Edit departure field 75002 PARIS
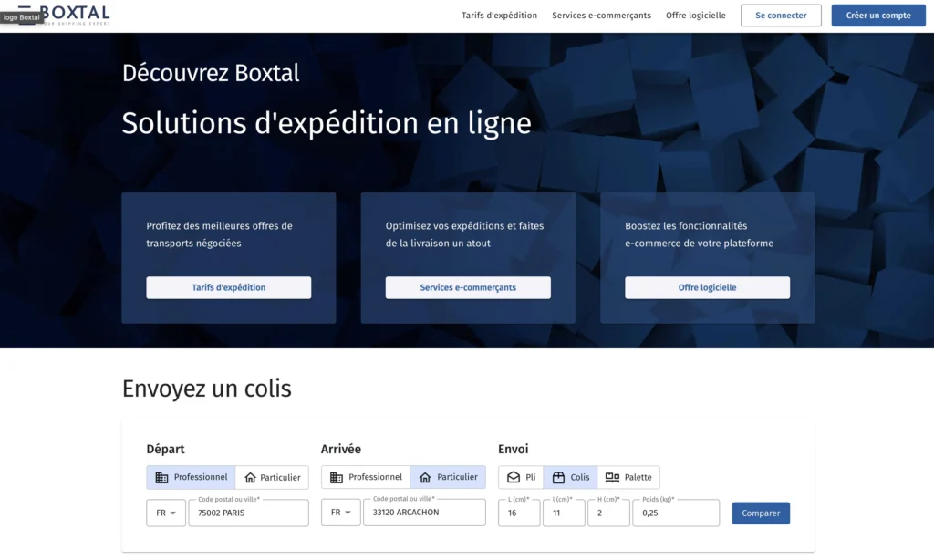This screenshot has width=934, height=560. (248, 513)
